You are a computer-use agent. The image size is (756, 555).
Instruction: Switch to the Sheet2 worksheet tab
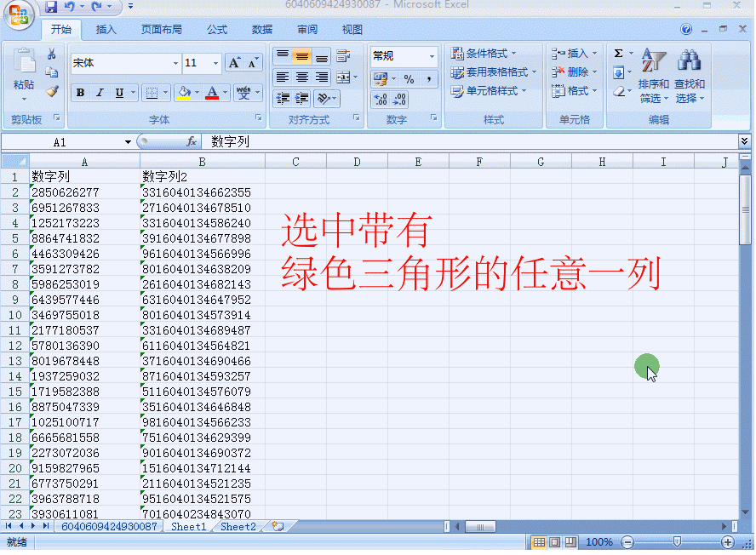tap(237, 526)
